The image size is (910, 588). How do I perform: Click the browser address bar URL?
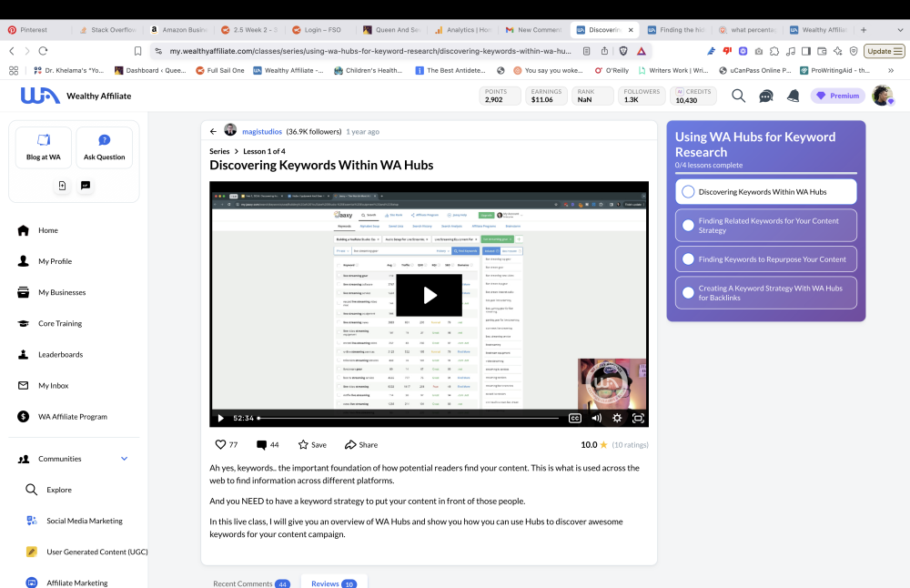369,51
